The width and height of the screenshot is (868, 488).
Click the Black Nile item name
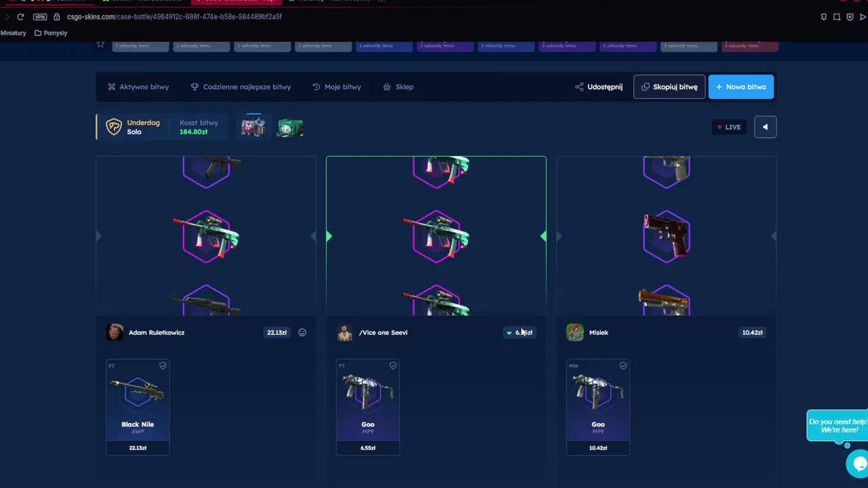138,424
